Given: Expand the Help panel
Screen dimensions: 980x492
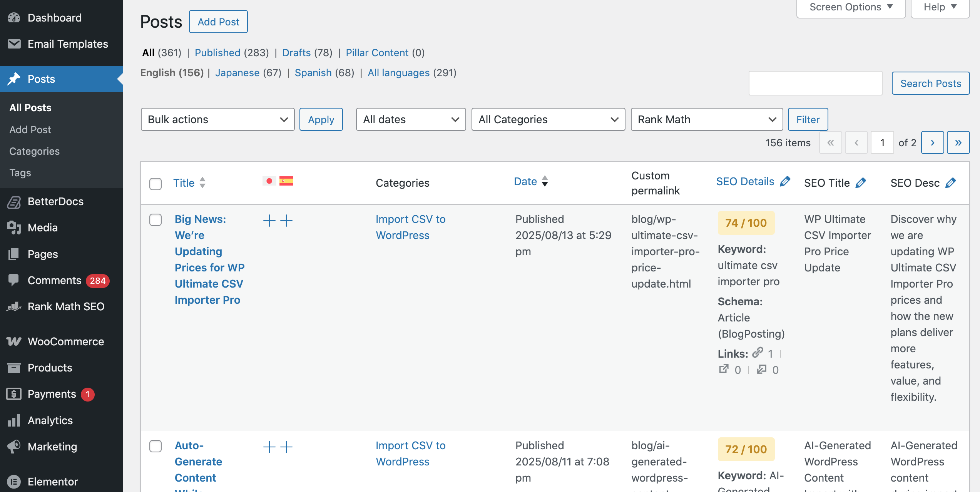Looking at the screenshot, I should [940, 7].
